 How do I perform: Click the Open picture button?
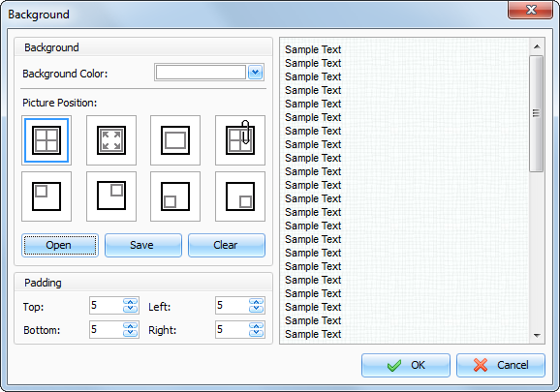[x=60, y=246]
